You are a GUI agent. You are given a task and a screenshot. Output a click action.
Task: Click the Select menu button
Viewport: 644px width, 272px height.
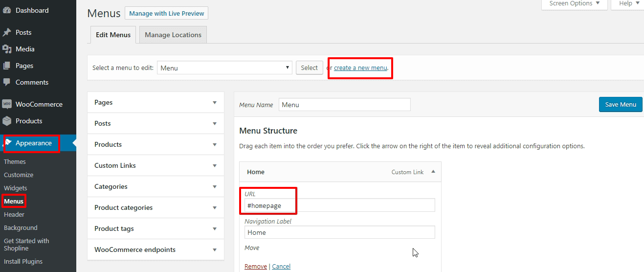tap(309, 68)
